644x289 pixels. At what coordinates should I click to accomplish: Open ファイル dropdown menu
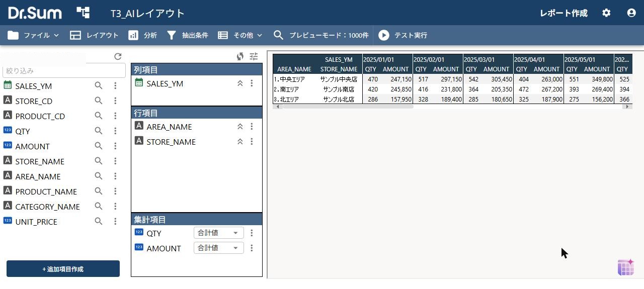(34, 35)
